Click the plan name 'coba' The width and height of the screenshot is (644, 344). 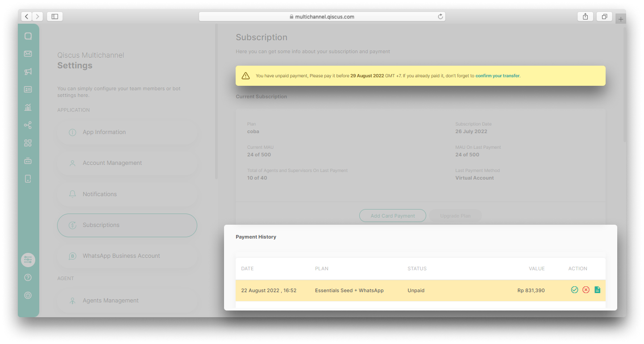pos(253,131)
